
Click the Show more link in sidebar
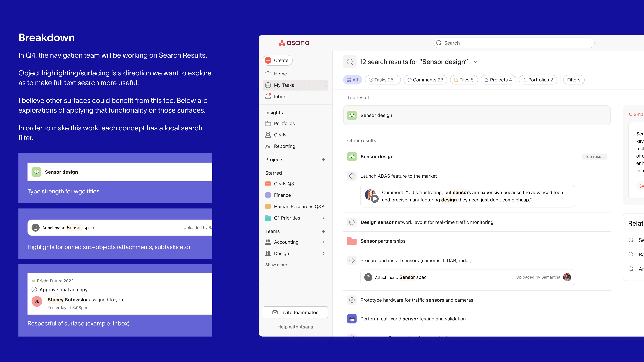click(x=276, y=265)
